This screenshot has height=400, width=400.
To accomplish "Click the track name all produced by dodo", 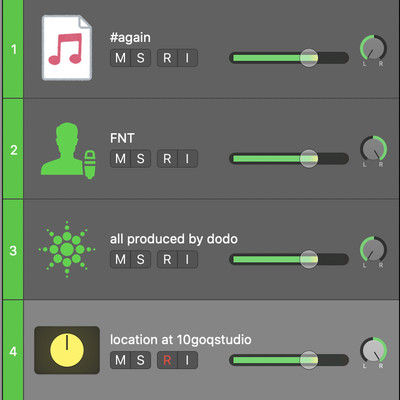I will (x=174, y=239).
